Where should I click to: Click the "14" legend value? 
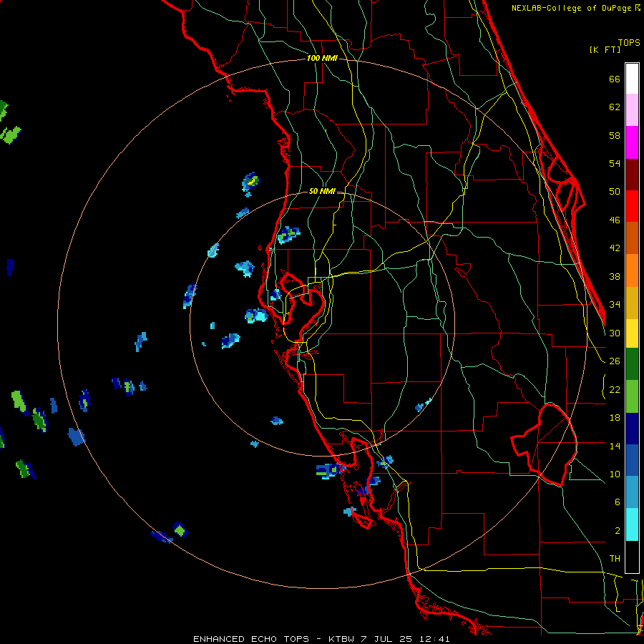[615, 446]
